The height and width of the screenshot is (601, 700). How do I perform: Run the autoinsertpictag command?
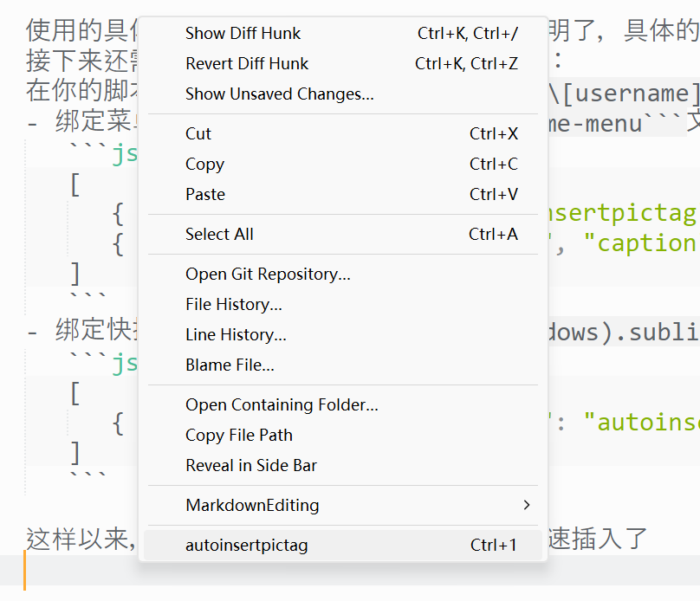(x=246, y=546)
